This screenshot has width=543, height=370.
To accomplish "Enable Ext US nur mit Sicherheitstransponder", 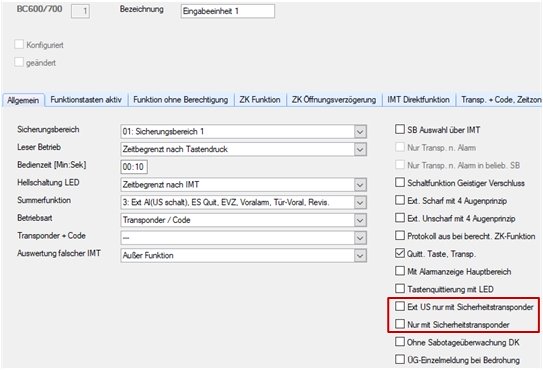I will 400,306.
